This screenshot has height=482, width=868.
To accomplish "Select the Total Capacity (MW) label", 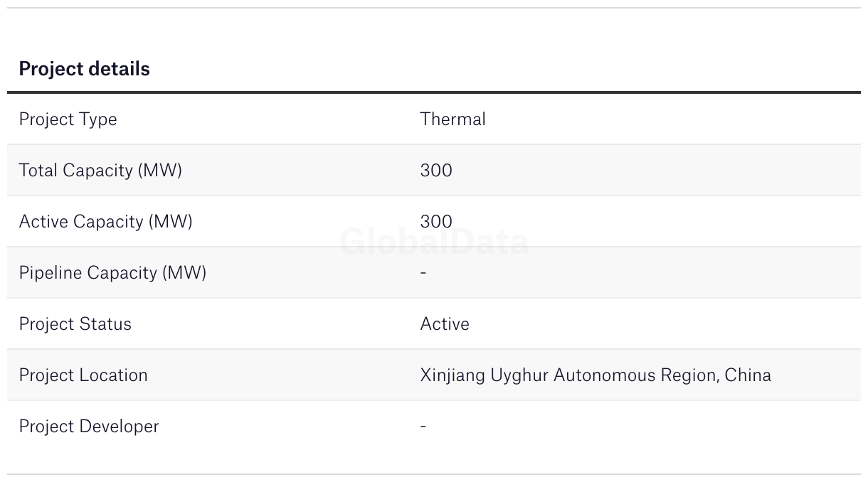I will pyautogui.click(x=100, y=170).
